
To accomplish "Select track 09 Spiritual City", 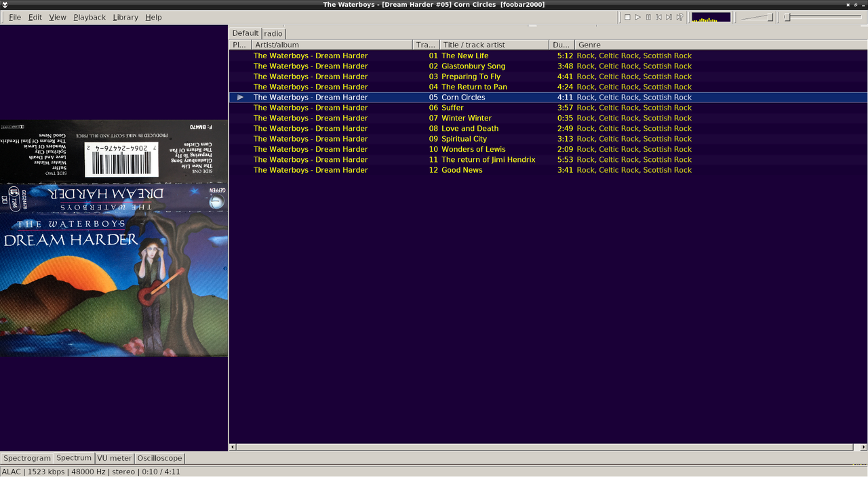I will click(x=548, y=139).
